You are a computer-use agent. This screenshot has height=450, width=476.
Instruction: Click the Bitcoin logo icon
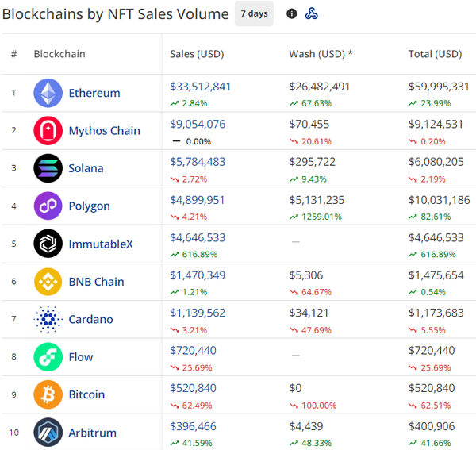coord(48,394)
